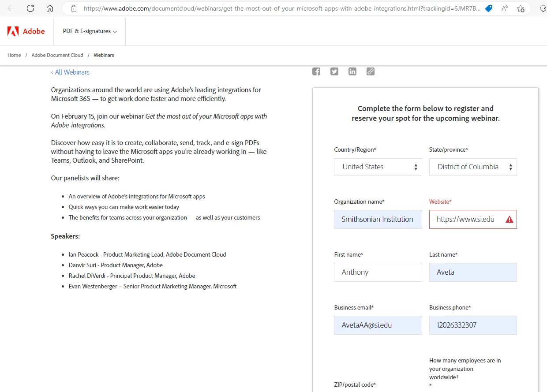Image resolution: width=547 pixels, height=392 pixels.
Task: Click the Webinars breadcrumb
Action: point(104,55)
